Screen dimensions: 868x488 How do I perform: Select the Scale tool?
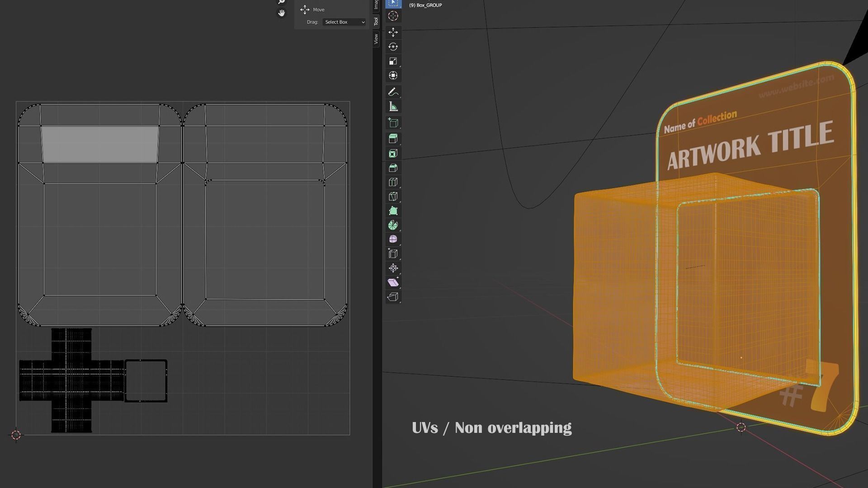coord(393,61)
